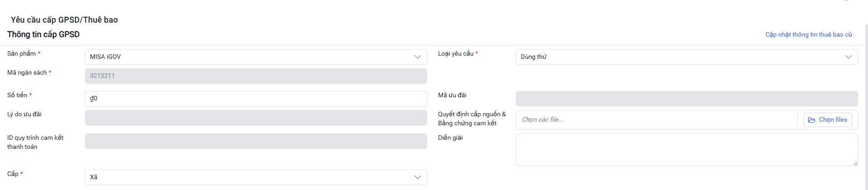Image resolution: width=868 pixels, height=190 pixels.
Task: Open Cập nhật thông tin thuê bao cũ link
Action: click(x=808, y=35)
